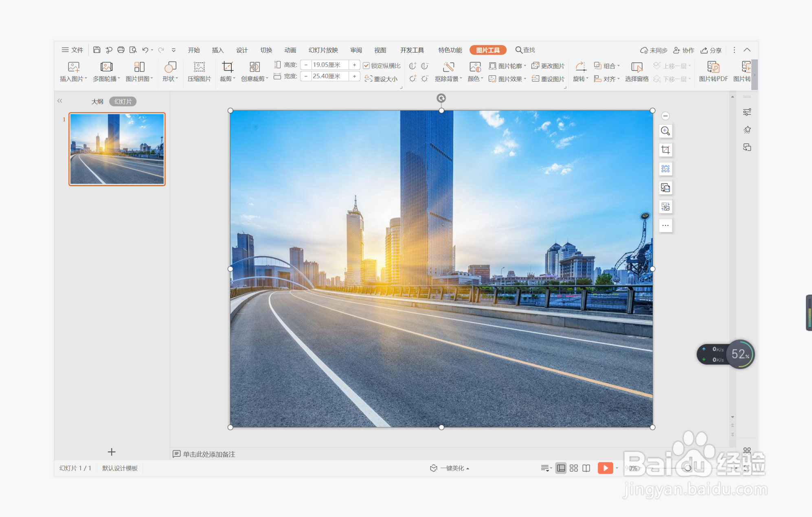Switch to 插入 insert tab
The height and width of the screenshot is (517, 812).
click(218, 50)
